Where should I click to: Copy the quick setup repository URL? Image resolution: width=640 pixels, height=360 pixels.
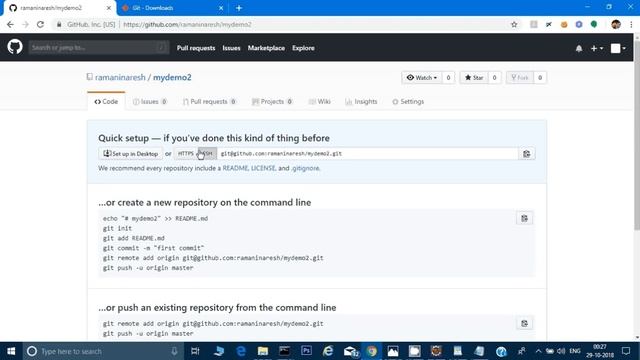click(x=527, y=154)
